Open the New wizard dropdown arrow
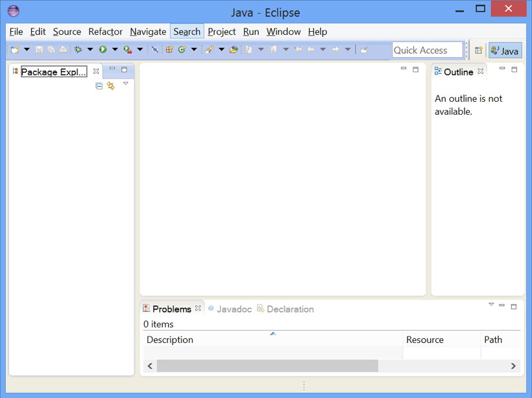The height and width of the screenshot is (398, 532). pos(27,49)
